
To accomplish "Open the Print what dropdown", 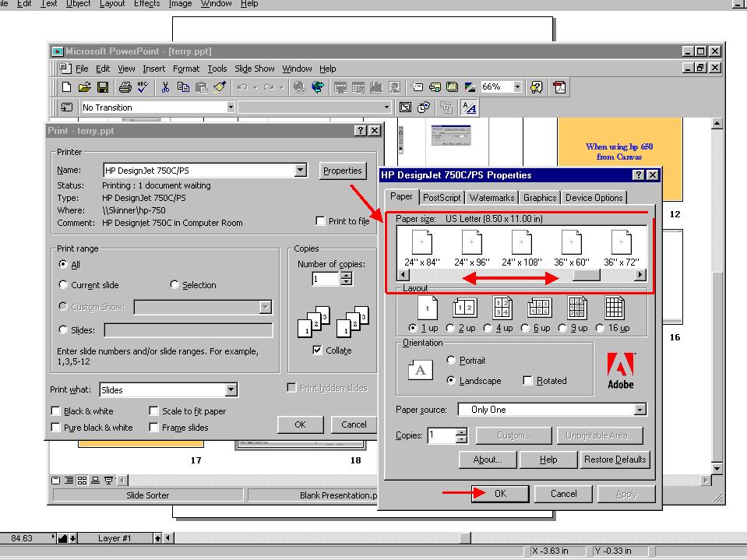I will click(x=231, y=390).
